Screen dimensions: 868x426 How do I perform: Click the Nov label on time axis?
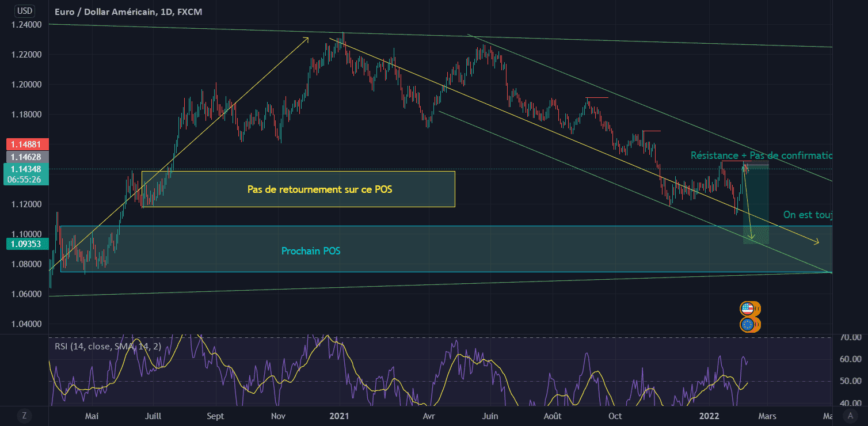coord(278,416)
